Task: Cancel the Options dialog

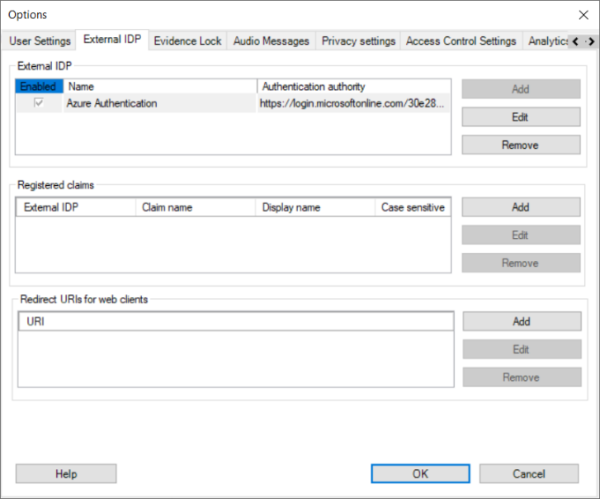Action: point(528,473)
